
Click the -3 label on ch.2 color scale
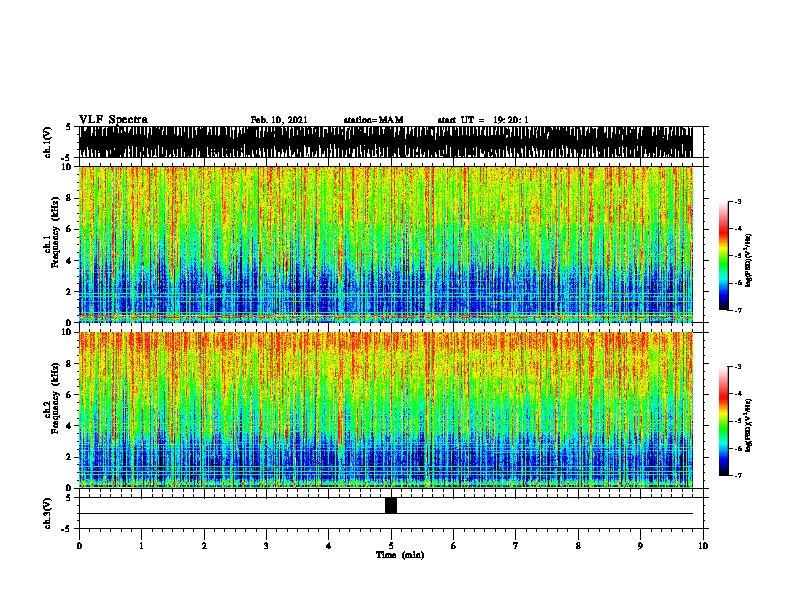(x=737, y=367)
